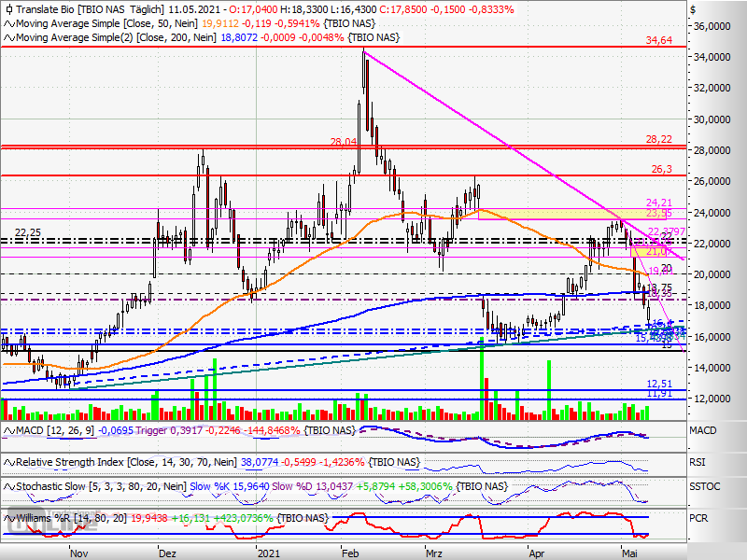Click the 30,0000 price axis label

(x=712, y=119)
